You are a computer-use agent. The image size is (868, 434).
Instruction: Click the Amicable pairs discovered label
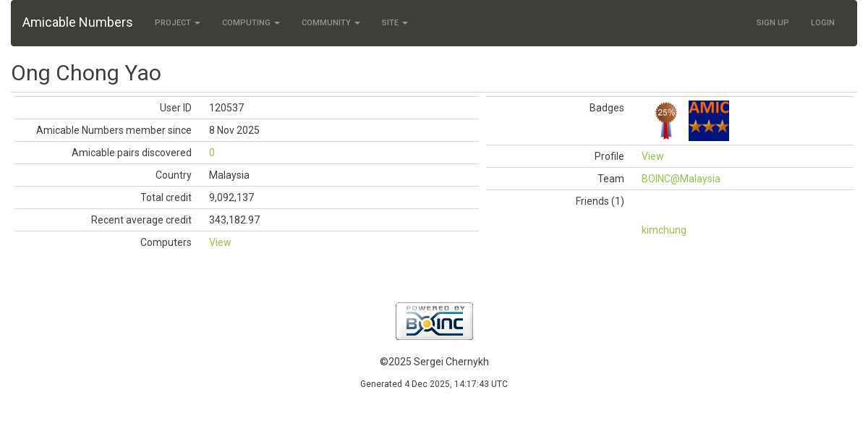[132, 153]
